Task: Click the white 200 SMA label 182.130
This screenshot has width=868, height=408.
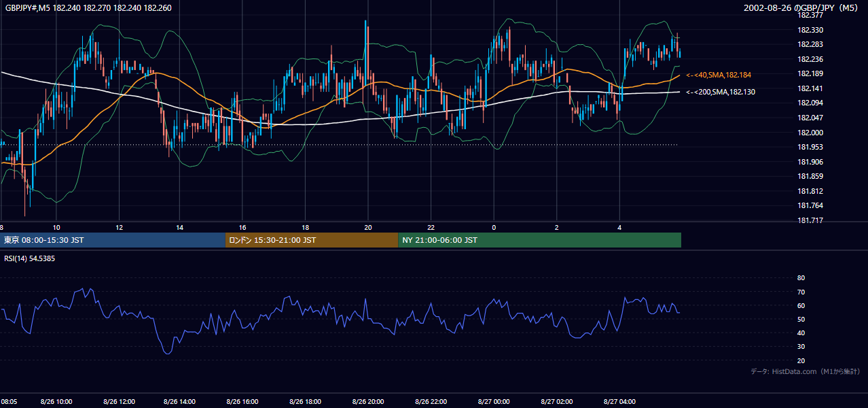Action: [x=721, y=92]
